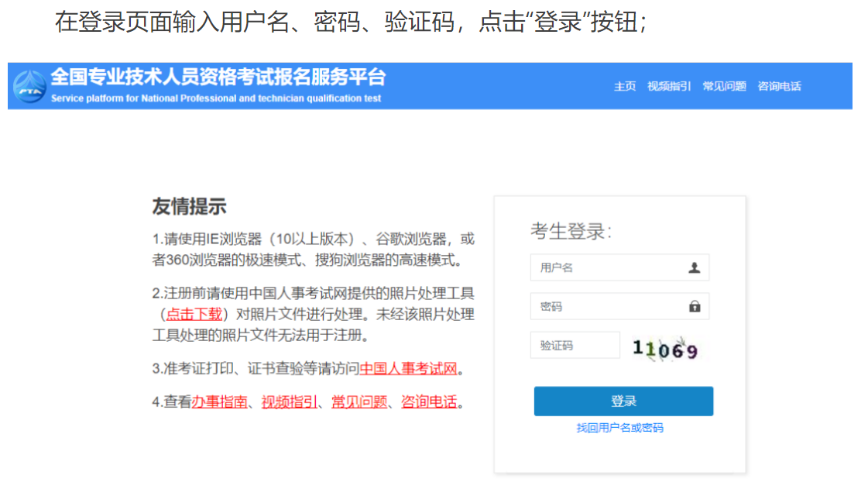Refresh the captcha image showing 11069
This screenshot has height=479, width=868.
(x=665, y=349)
